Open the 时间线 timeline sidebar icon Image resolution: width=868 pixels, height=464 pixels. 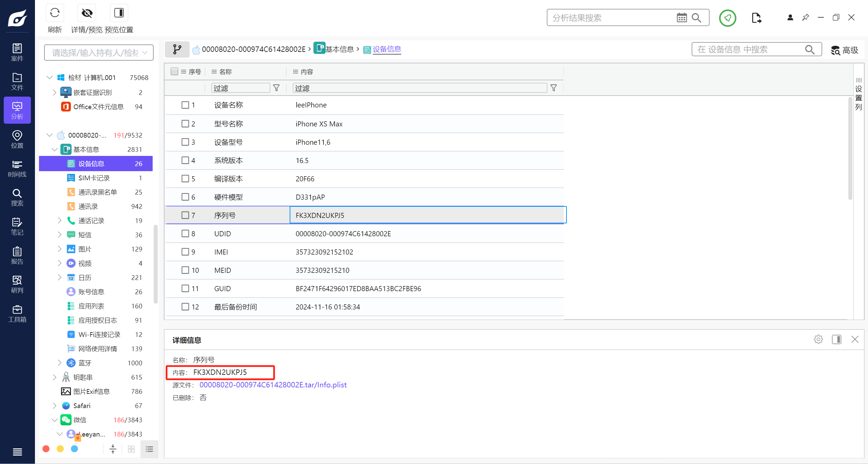click(x=17, y=169)
